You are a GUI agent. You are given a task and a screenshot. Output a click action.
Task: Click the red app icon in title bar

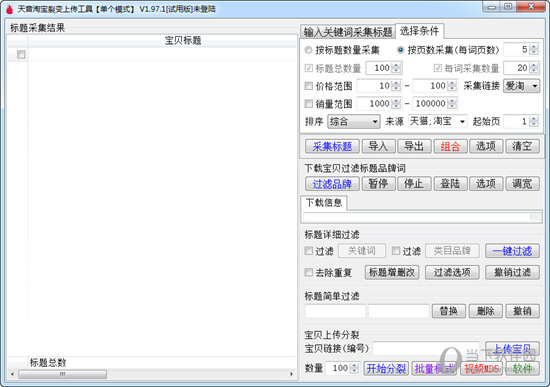coord(9,9)
